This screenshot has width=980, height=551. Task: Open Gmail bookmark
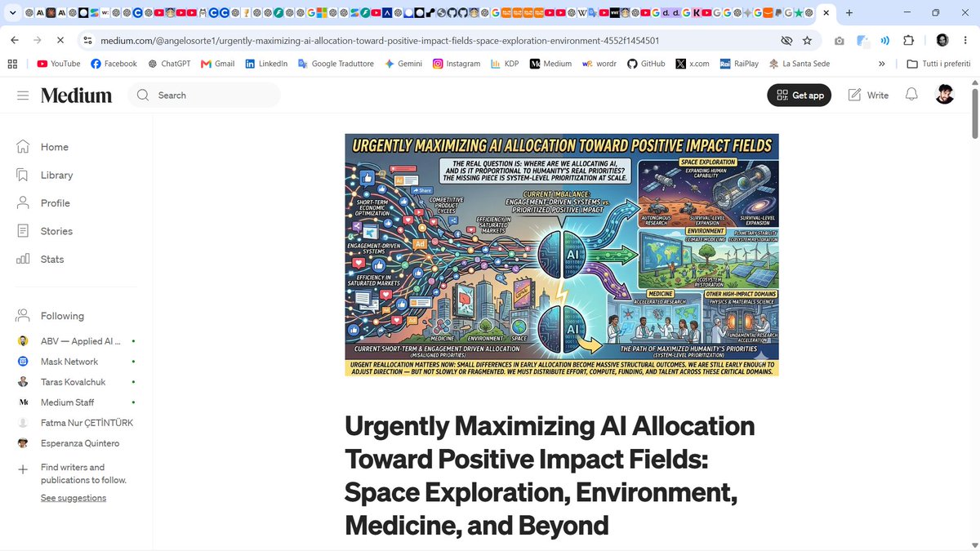pyautogui.click(x=218, y=64)
